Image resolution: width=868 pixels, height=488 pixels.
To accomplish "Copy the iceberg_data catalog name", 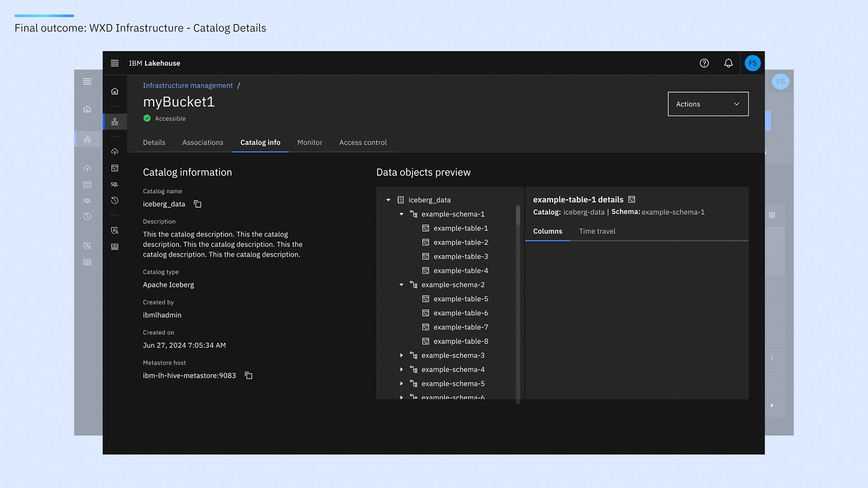I will [x=198, y=204].
